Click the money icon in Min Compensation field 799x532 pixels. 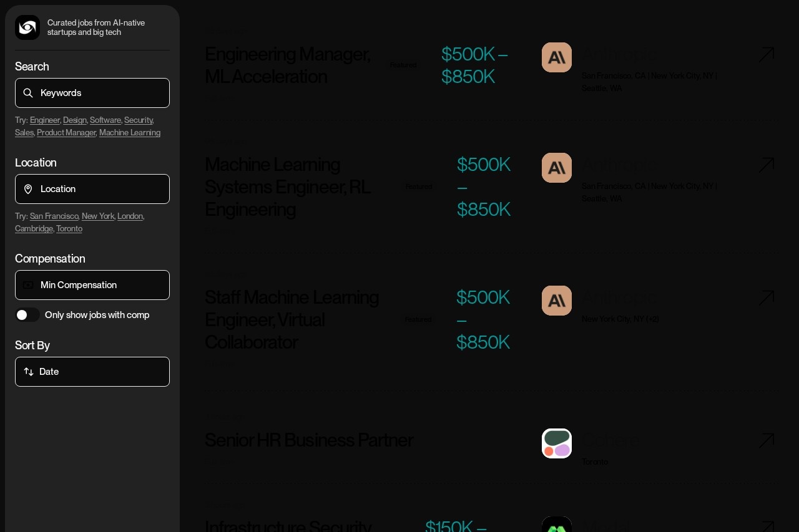(x=28, y=285)
